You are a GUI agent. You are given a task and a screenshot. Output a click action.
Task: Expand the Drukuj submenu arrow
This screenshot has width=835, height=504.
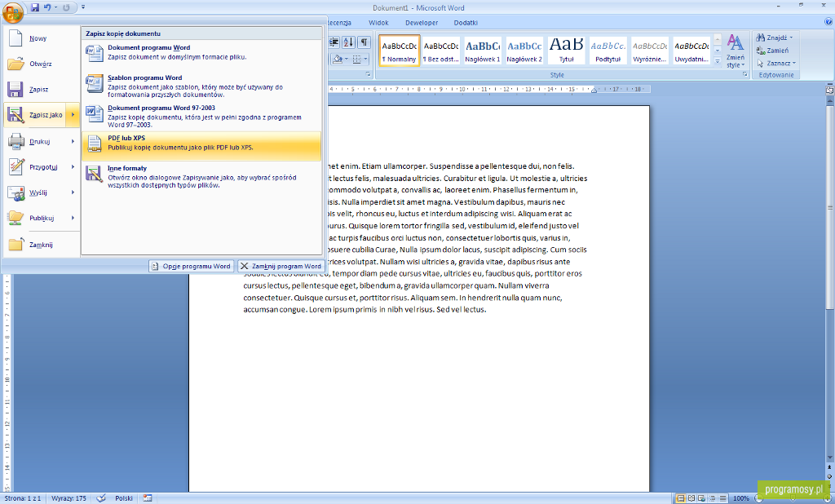[x=73, y=141]
